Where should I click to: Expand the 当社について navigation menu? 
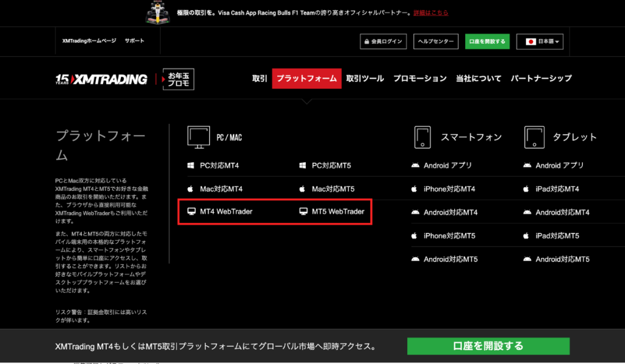479,78
